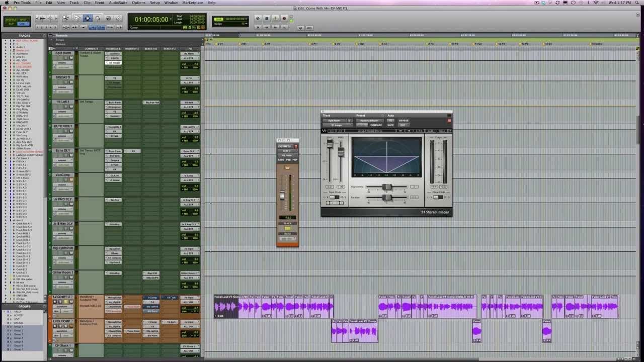Click the Gain fader in S1 Imager
The height and width of the screenshot is (362, 644).
coord(330,143)
